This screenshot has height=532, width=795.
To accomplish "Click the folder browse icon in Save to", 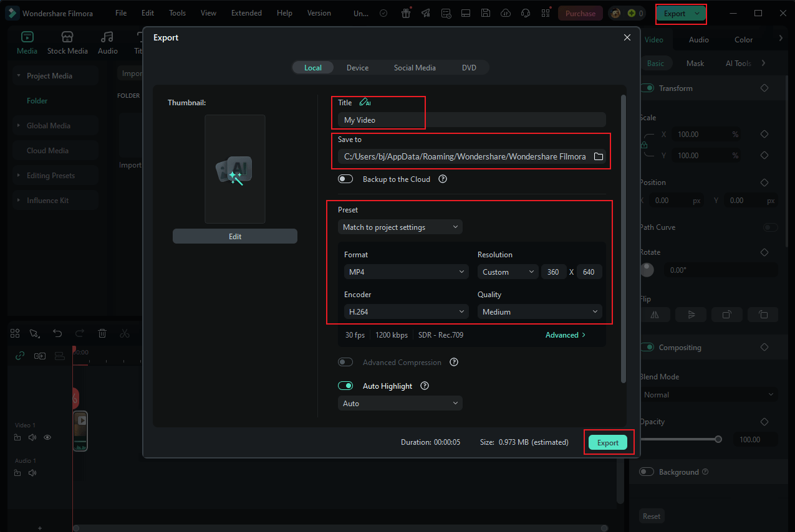I will pos(598,156).
